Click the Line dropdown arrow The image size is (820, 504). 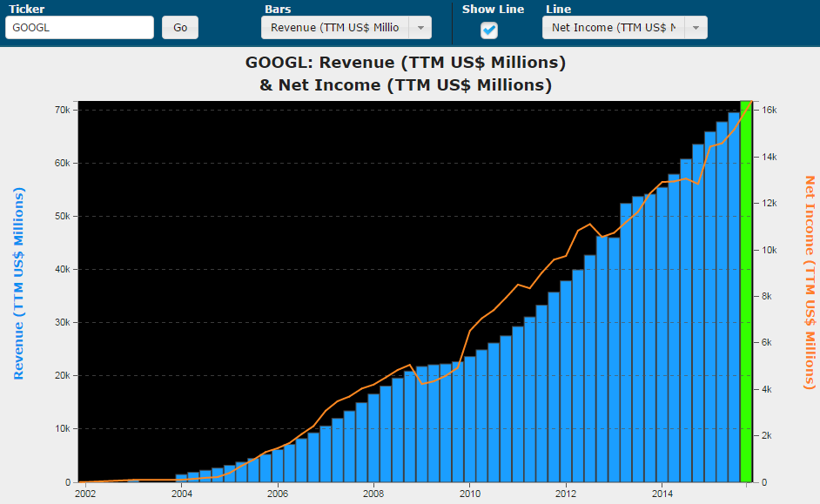coord(696,28)
